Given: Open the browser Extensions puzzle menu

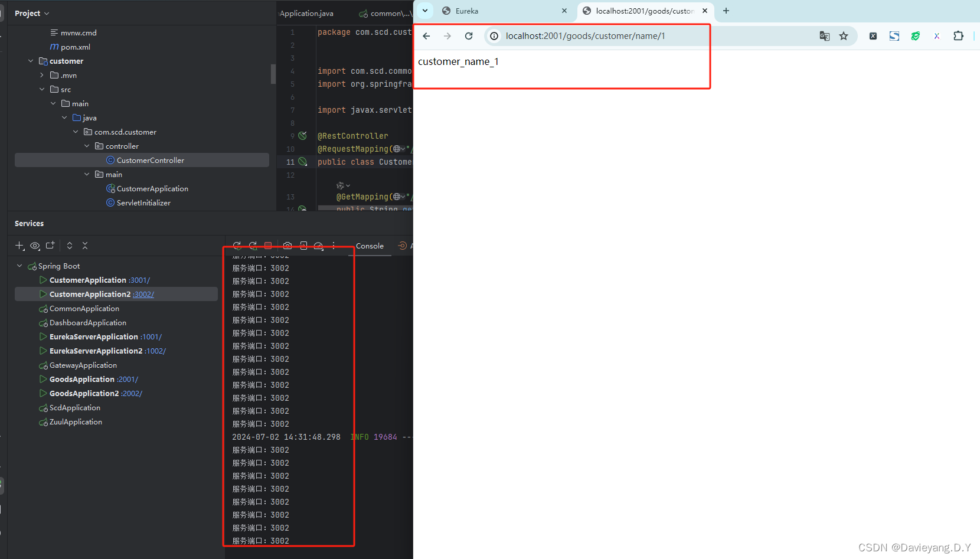Looking at the screenshot, I should [x=958, y=36].
